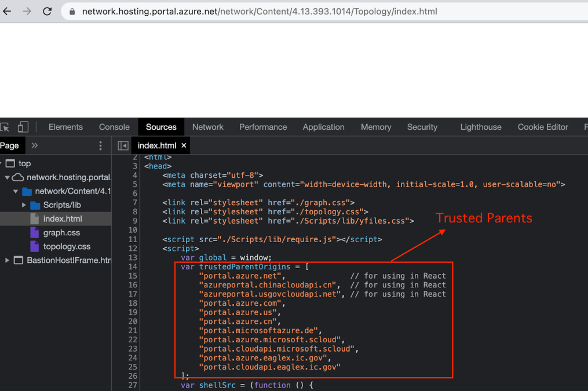Screen dimensions: 588x391
Task: Click the top frame window icon
Action: pos(10,163)
